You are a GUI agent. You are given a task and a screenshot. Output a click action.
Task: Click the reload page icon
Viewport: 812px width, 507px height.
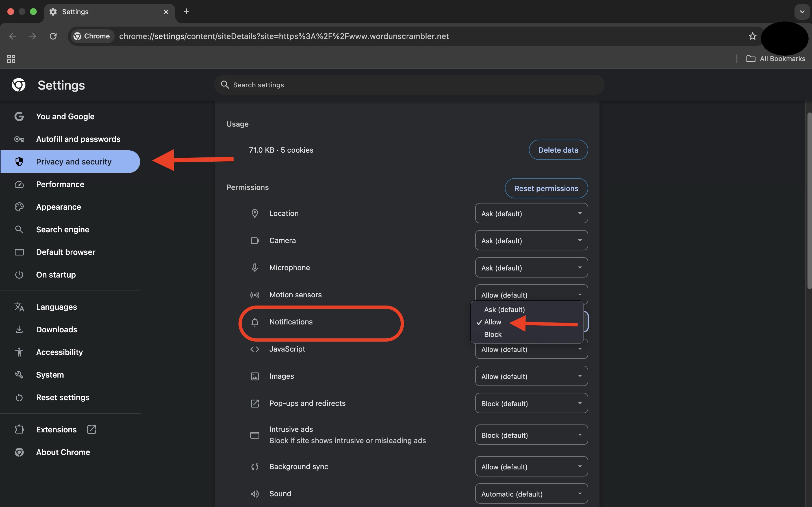53,36
